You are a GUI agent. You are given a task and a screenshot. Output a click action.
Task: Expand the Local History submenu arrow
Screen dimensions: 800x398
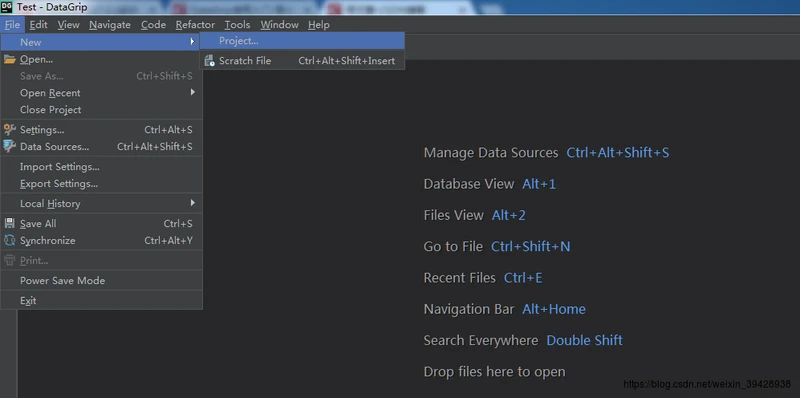[x=192, y=203]
